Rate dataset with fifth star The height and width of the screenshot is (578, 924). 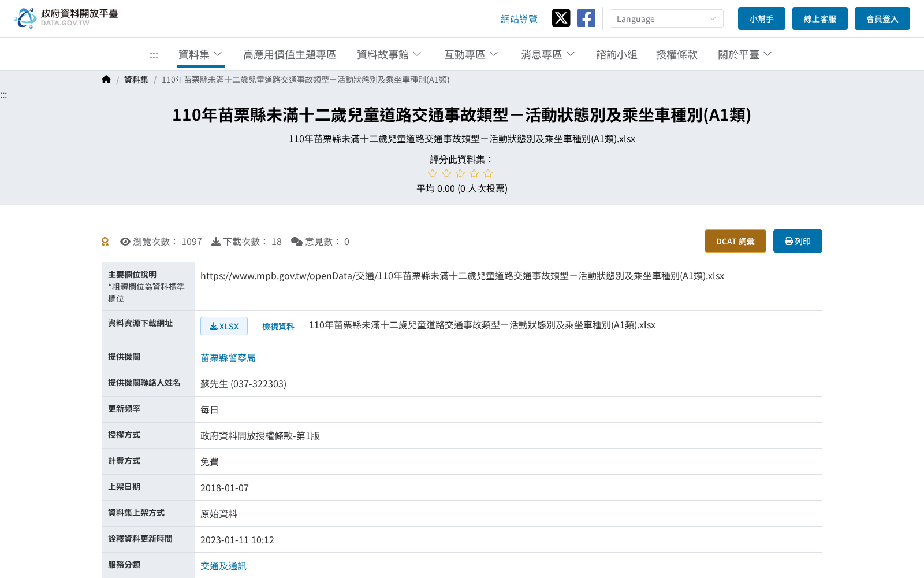click(x=488, y=173)
